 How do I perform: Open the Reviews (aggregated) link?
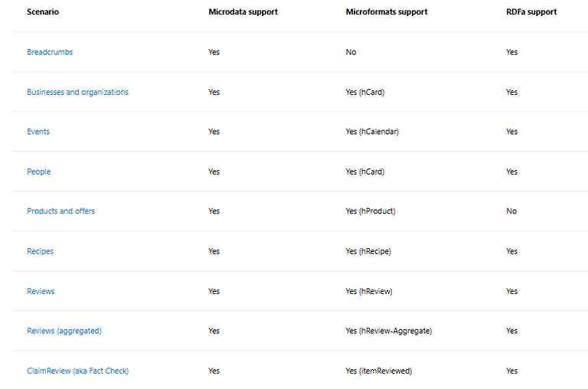(x=64, y=331)
